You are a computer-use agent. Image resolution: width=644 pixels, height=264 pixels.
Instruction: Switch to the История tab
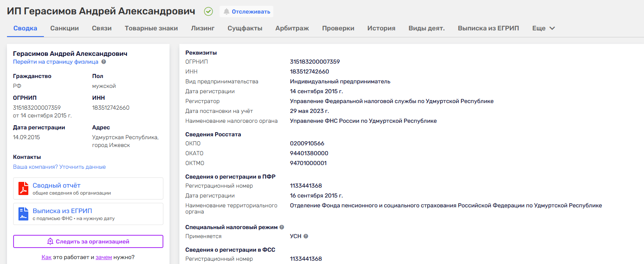(x=381, y=28)
